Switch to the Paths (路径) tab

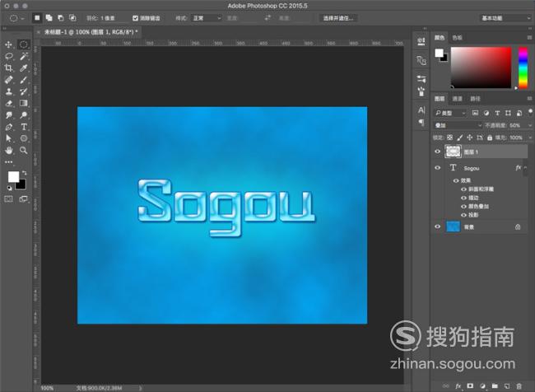[x=475, y=99]
